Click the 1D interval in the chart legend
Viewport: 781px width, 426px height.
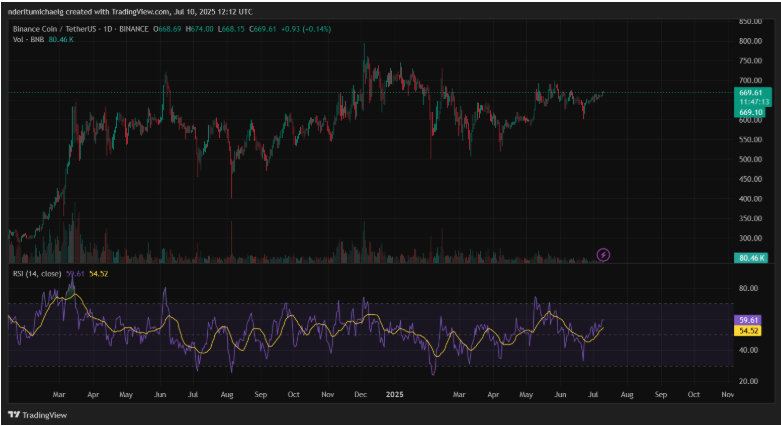click(108, 29)
